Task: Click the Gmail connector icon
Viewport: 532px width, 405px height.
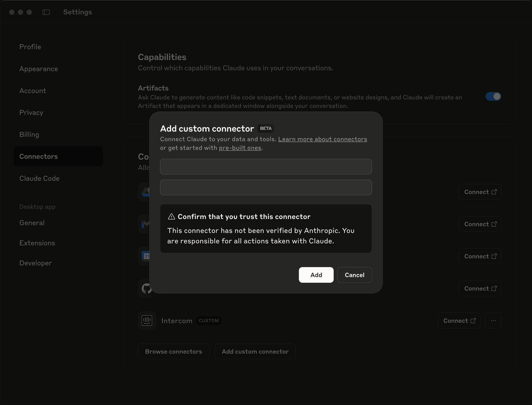Action: click(146, 224)
